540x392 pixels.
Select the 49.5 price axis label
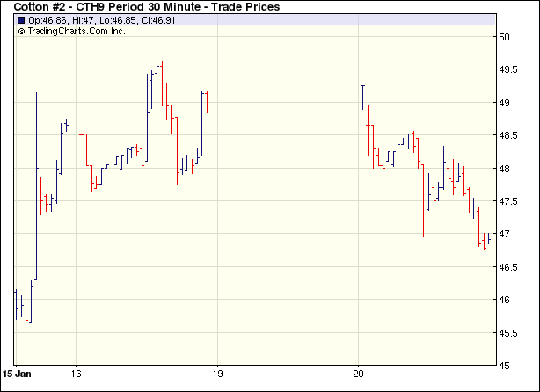pos(508,70)
